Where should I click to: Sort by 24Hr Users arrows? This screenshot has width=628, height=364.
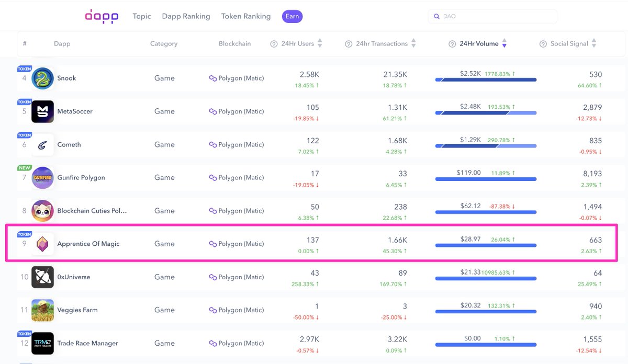point(320,44)
